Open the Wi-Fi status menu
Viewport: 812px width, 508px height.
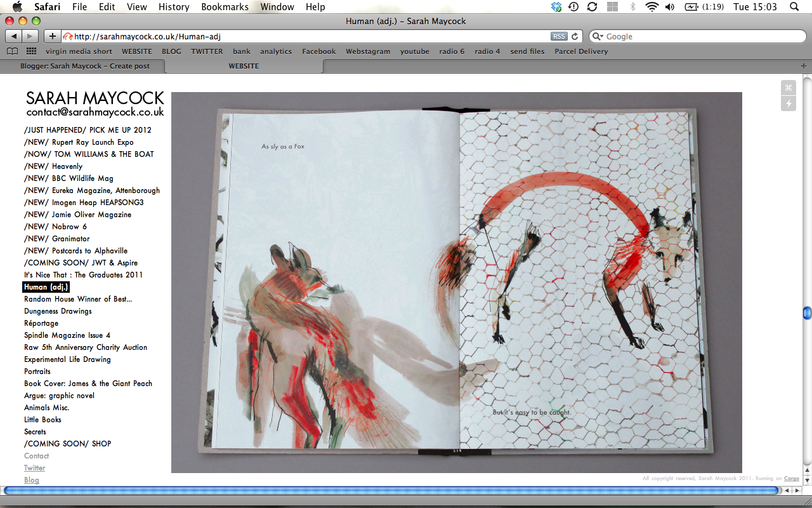(x=652, y=7)
